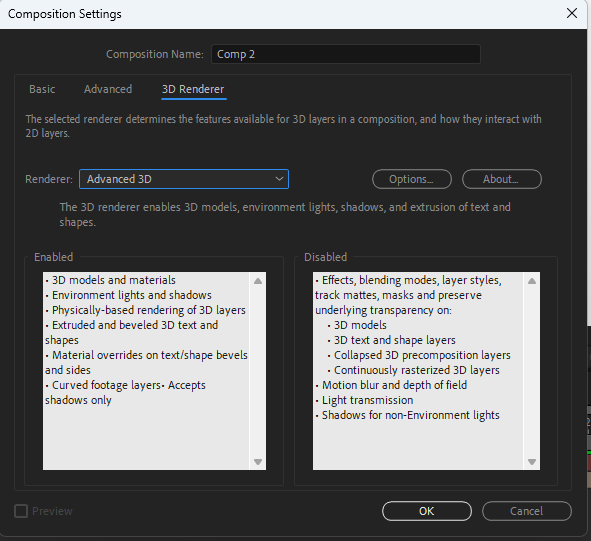Screen dimensions: 591x541
Task: Click the chevron arrow on Renderer combo box
Action: [x=279, y=179]
